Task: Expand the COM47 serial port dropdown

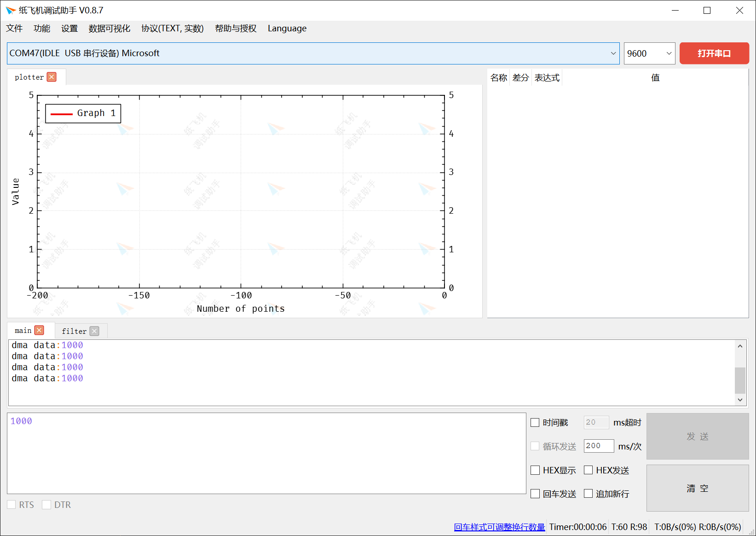Action: (613, 53)
